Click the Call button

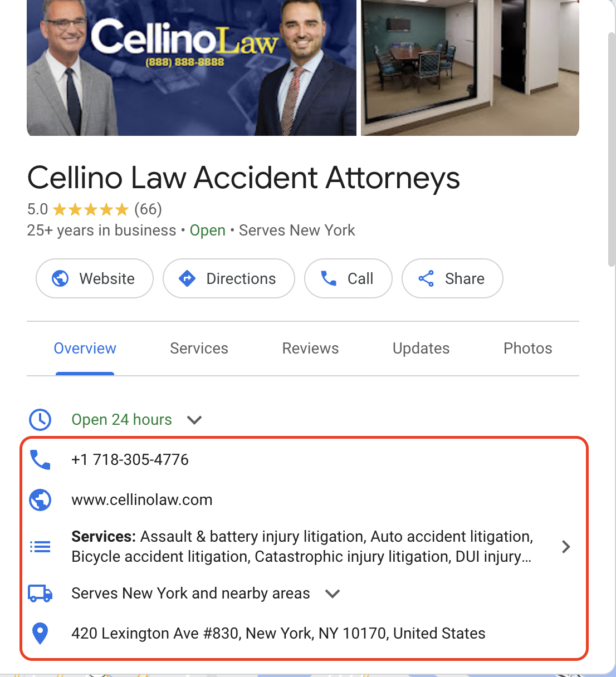(x=348, y=278)
